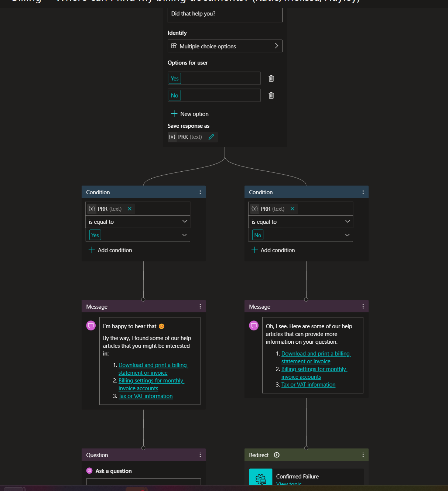448x491 pixels.
Task: Add a new option for user
Action: click(190, 114)
